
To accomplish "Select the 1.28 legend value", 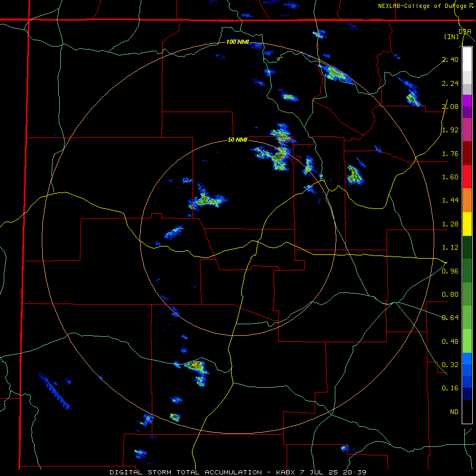I will click(450, 224).
